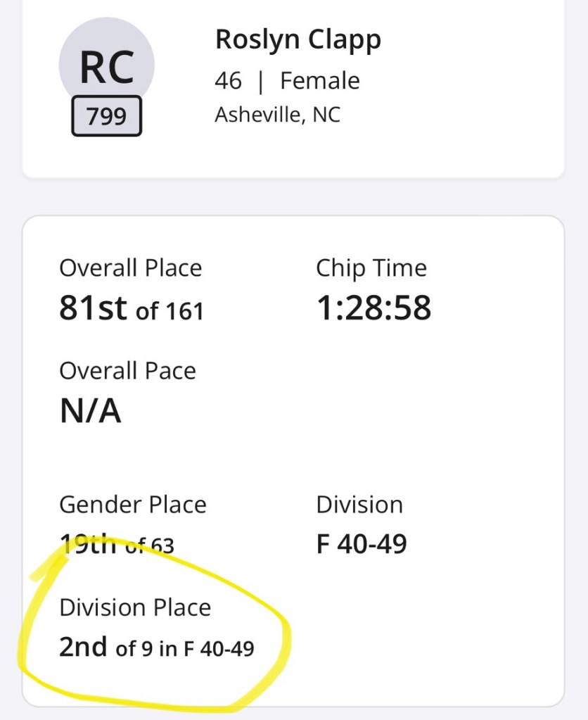Select the 81st of 161 result

(x=131, y=309)
